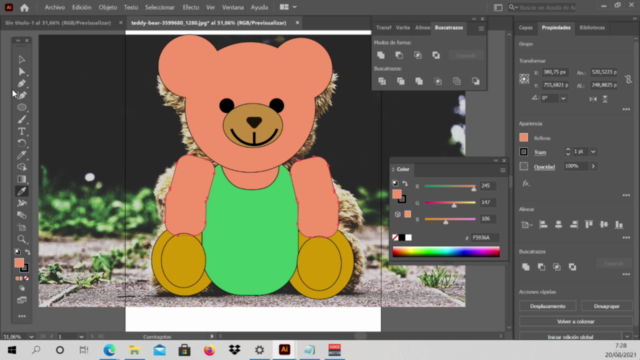Screen dimensions: 640x360
Task: Select the Selection tool arrow
Action: coord(22,60)
